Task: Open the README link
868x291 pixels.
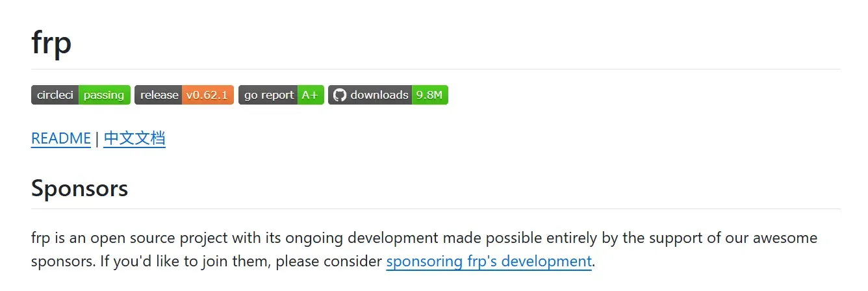Action: 61,138
